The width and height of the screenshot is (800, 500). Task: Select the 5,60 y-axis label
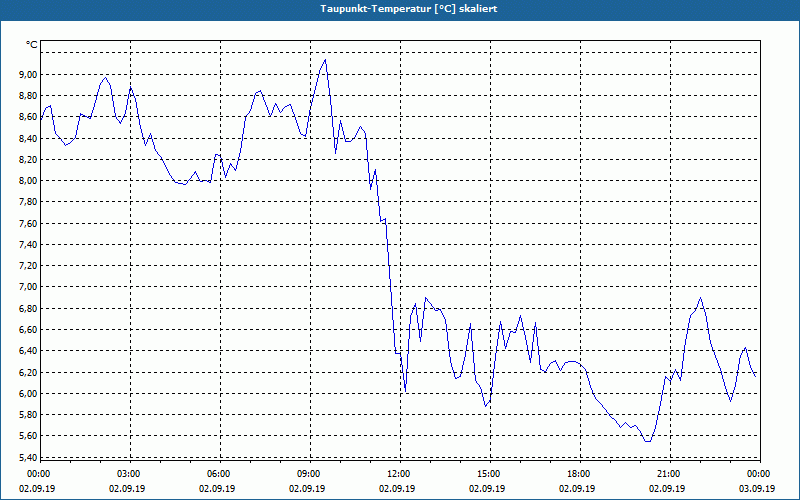click(27, 436)
